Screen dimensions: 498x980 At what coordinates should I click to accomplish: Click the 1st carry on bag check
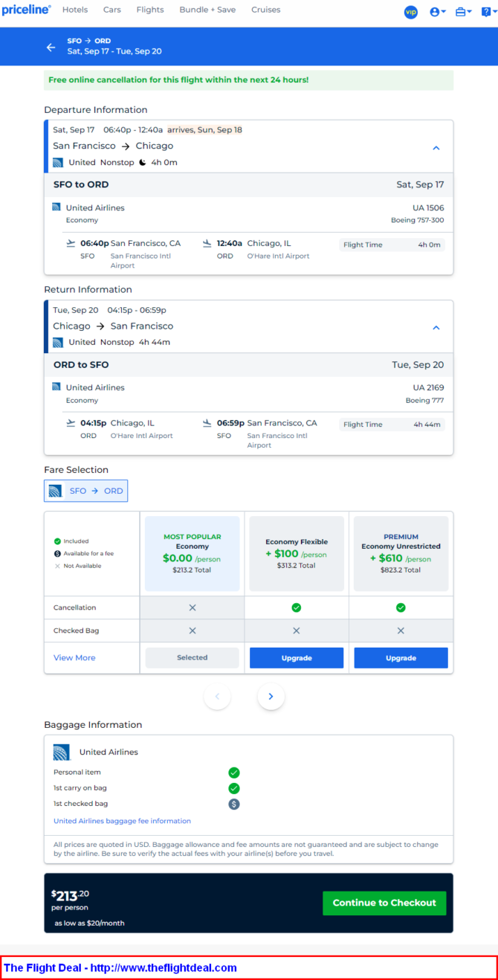(234, 788)
